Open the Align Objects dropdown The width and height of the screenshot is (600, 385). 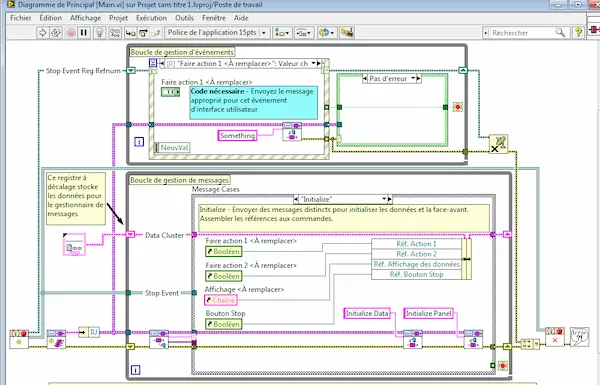[282, 33]
